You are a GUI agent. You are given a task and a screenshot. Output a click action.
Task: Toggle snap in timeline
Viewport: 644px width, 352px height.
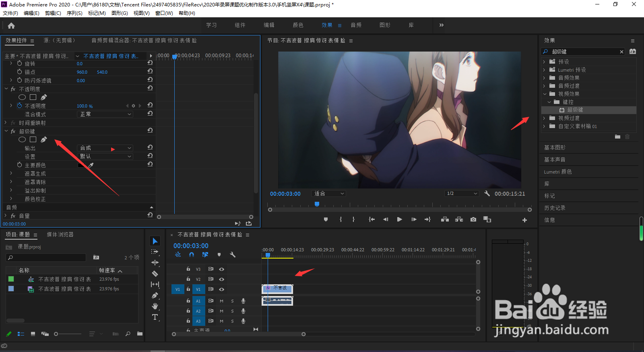(x=192, y=255)
